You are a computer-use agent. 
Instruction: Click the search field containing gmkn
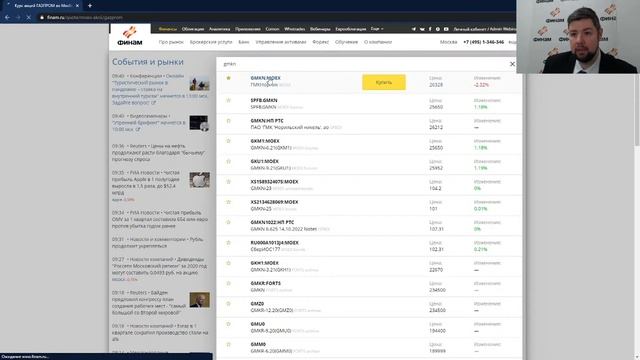(363, 64)
